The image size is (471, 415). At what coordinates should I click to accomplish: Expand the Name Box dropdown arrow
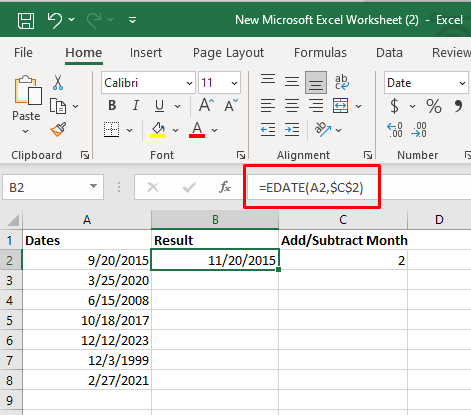coord(94,186)
